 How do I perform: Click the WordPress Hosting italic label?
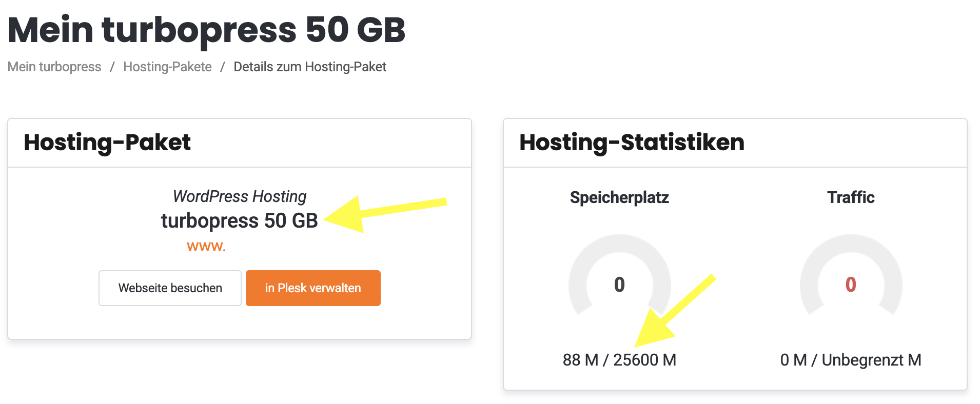pyautogui.click(x=240, y=196)
